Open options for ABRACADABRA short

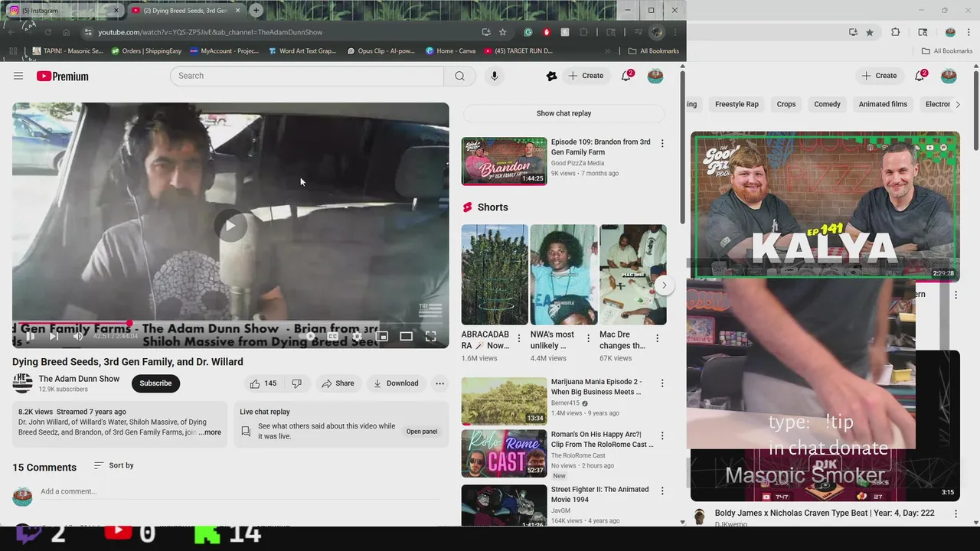[519, 338]
